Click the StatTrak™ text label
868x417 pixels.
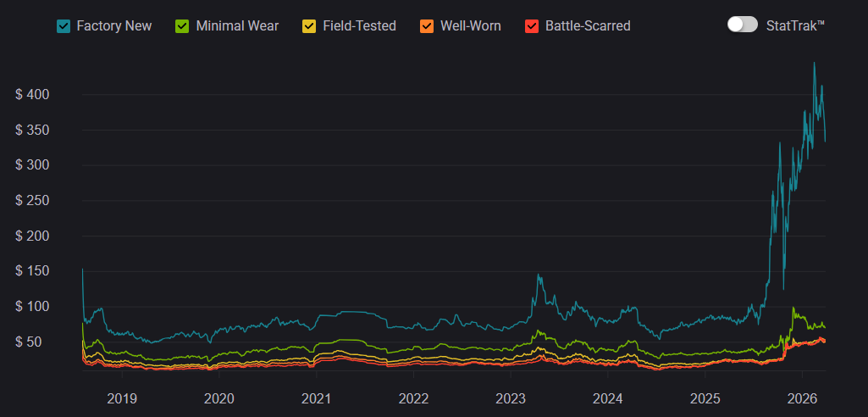coord(795,25)
